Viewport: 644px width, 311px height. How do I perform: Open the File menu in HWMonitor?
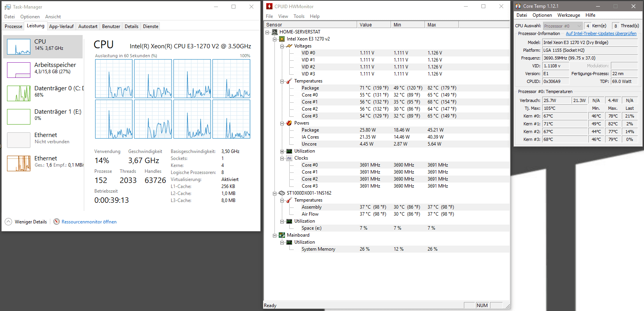click(269, 16)
